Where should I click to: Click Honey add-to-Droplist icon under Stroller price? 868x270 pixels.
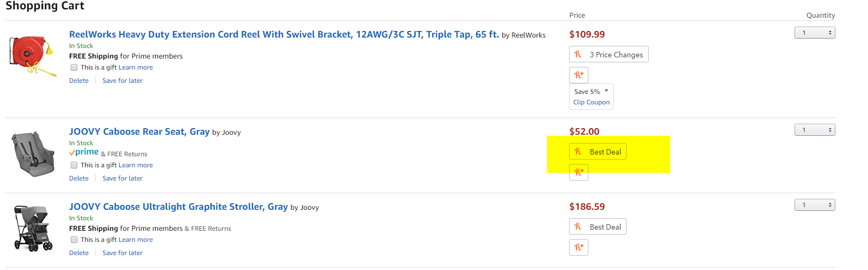[578, 247]
